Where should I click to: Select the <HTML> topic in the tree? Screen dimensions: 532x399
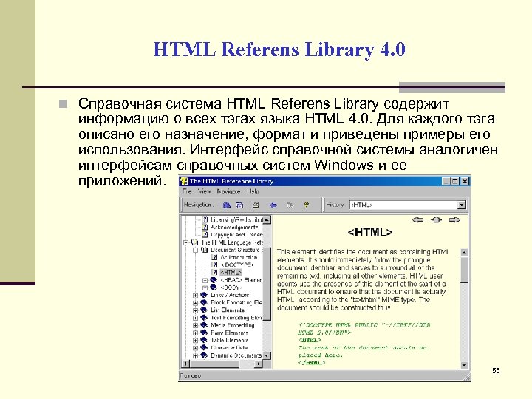coord(231,273)
